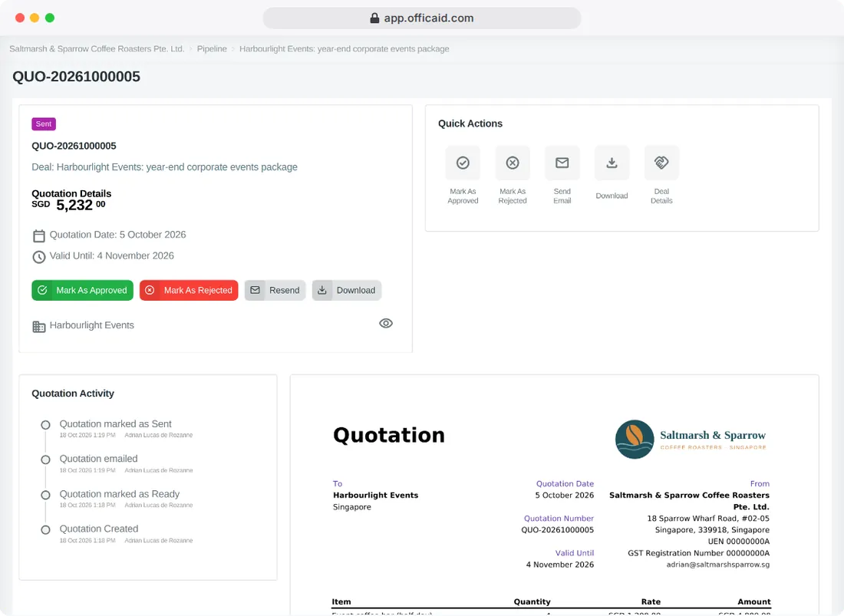Click the Deal: Harbourlight Events link text

(165, 166)
